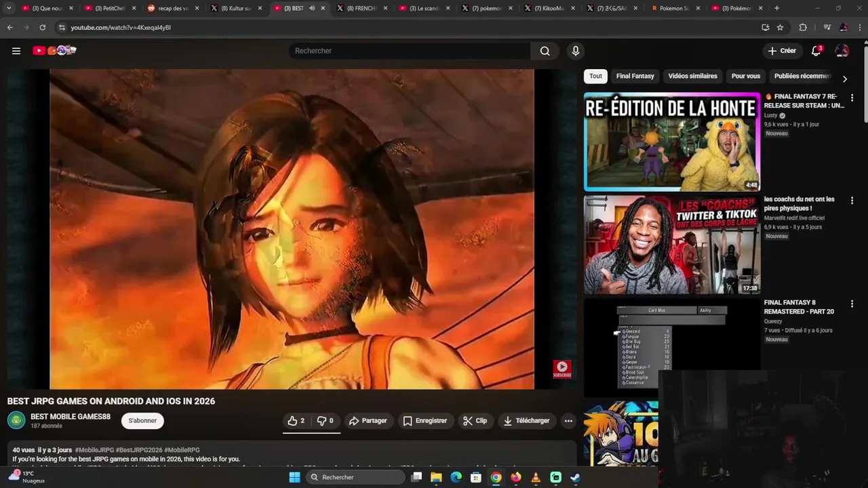
Task: Open Steam from the taskbar
Action: pyautogui.click(x=575, y=477)
